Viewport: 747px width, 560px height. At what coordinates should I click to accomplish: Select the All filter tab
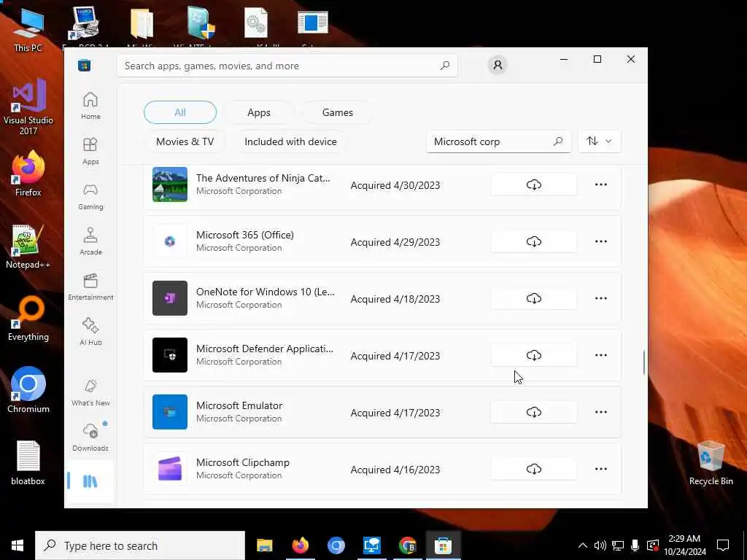point(180,112)
